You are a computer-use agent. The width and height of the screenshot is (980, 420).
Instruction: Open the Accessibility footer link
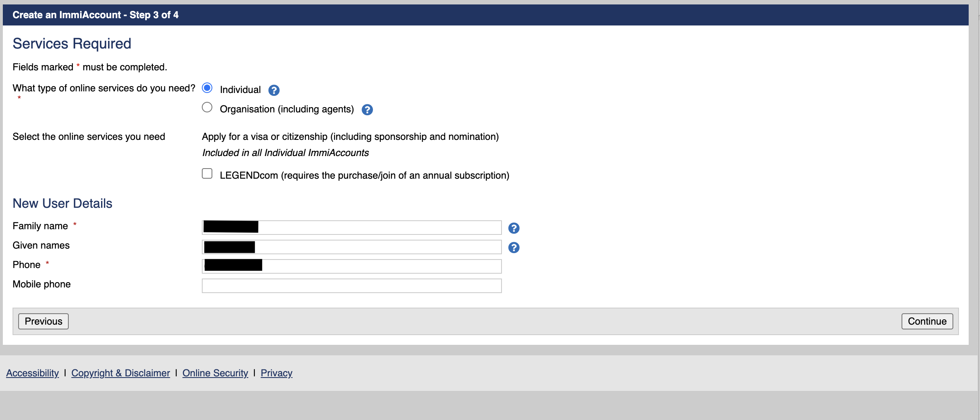point(32,373)
